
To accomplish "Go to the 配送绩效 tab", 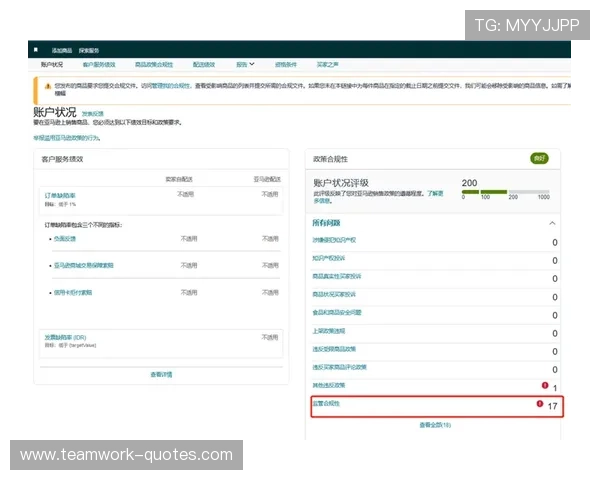I will tap(204, 64).
